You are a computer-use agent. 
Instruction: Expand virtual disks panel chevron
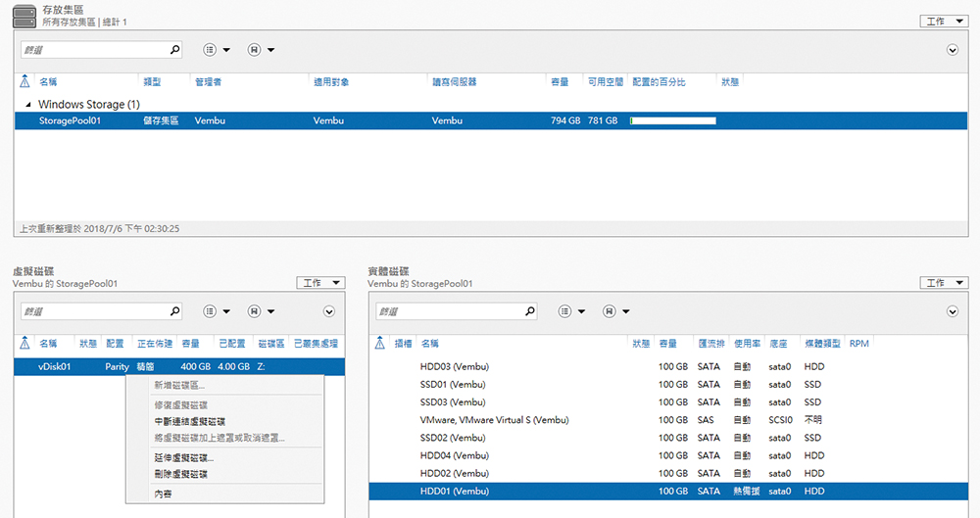(x=328, y=311)
